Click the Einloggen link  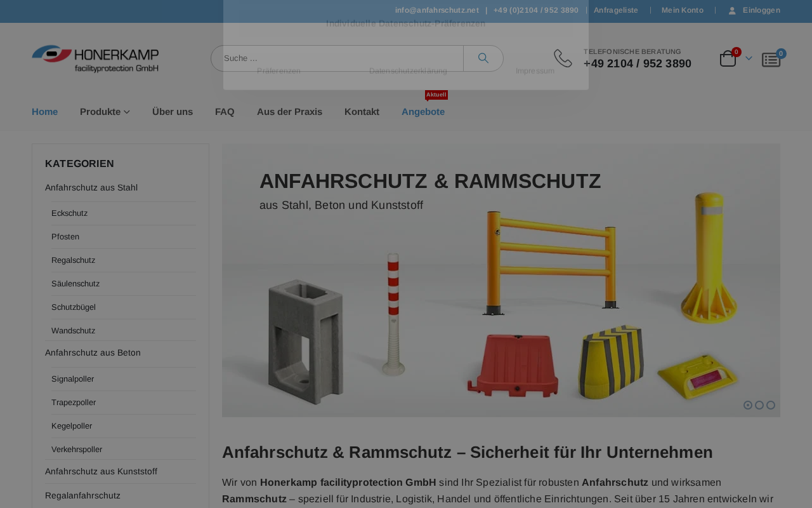[761, 10]
